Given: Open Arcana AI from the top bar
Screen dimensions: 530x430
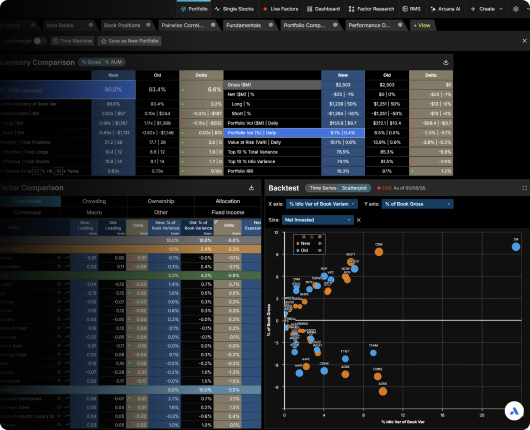Looking at the screenshot, I should point(445,9).
